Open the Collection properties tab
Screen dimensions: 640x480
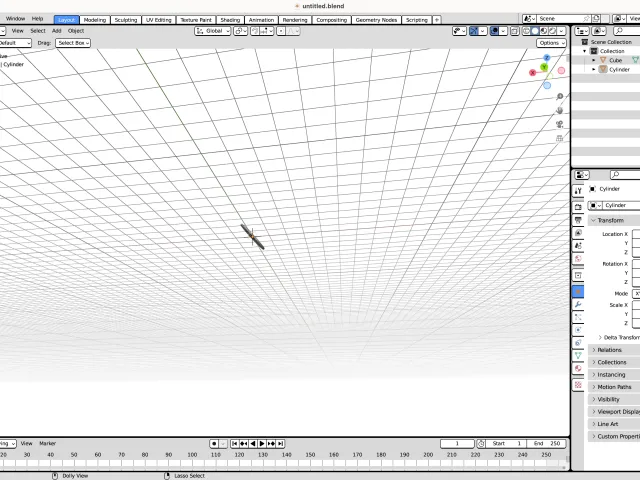click(578, 276)
